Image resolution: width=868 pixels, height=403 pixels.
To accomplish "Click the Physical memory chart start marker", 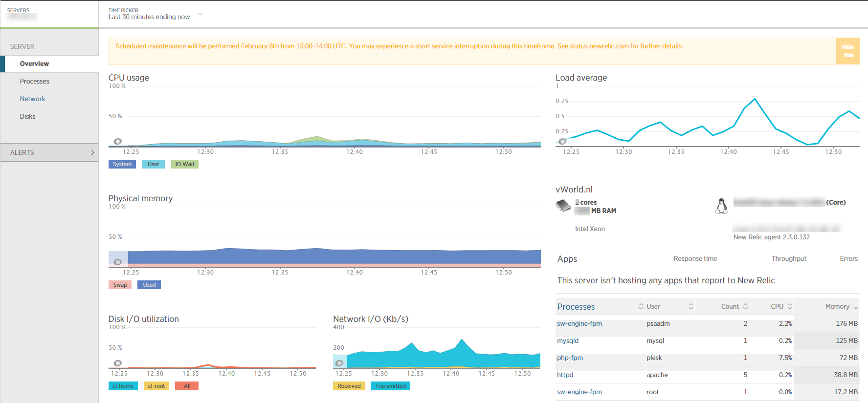I will tap(117, 262).
